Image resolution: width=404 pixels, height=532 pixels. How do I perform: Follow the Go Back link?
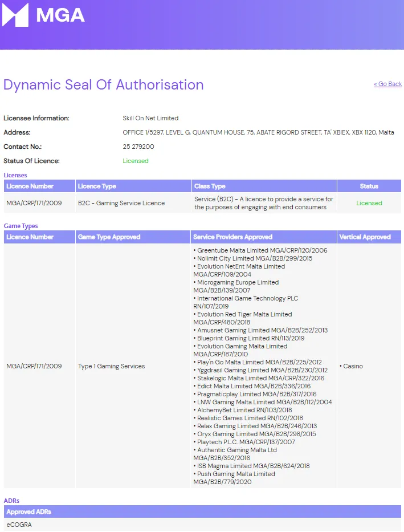(x=387, y=84)
